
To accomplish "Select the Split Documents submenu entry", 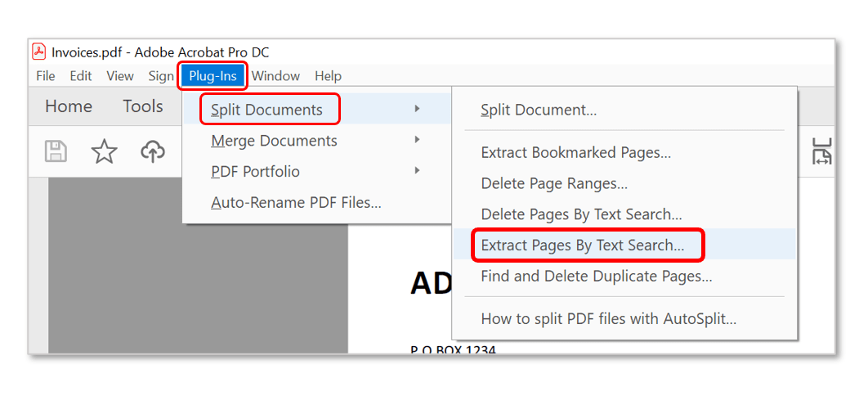I will [x=318, y=109].
